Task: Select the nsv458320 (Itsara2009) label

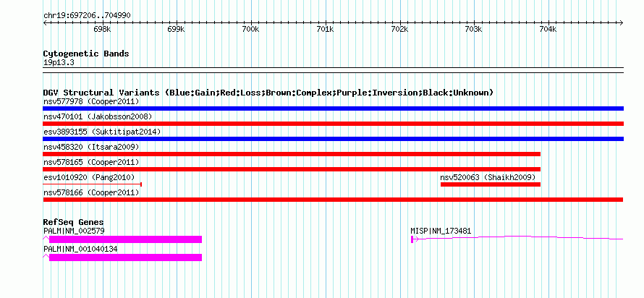Action: pos(91,147)
